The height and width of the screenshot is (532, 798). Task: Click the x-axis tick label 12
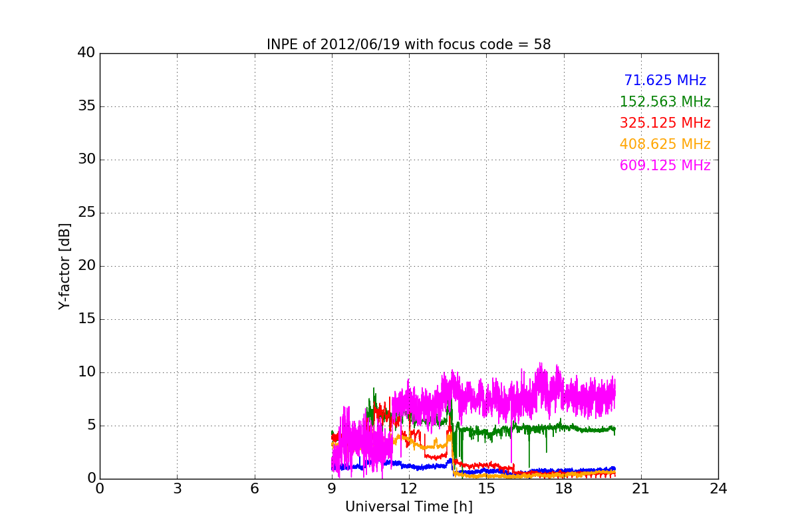409,489
